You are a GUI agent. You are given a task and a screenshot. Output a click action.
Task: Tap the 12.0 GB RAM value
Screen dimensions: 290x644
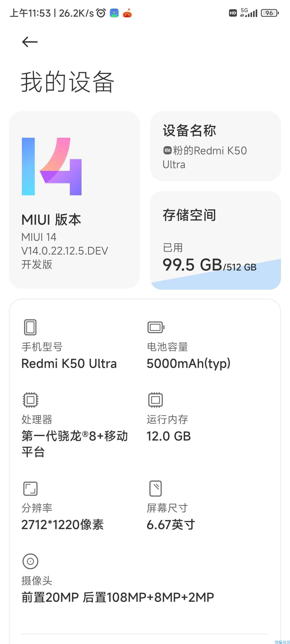click(169, 436)
